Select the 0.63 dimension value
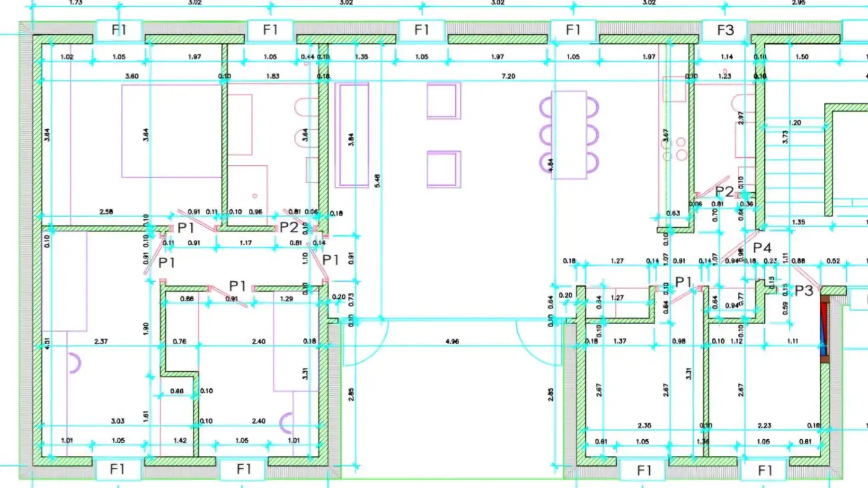 [x=673, y=213]
